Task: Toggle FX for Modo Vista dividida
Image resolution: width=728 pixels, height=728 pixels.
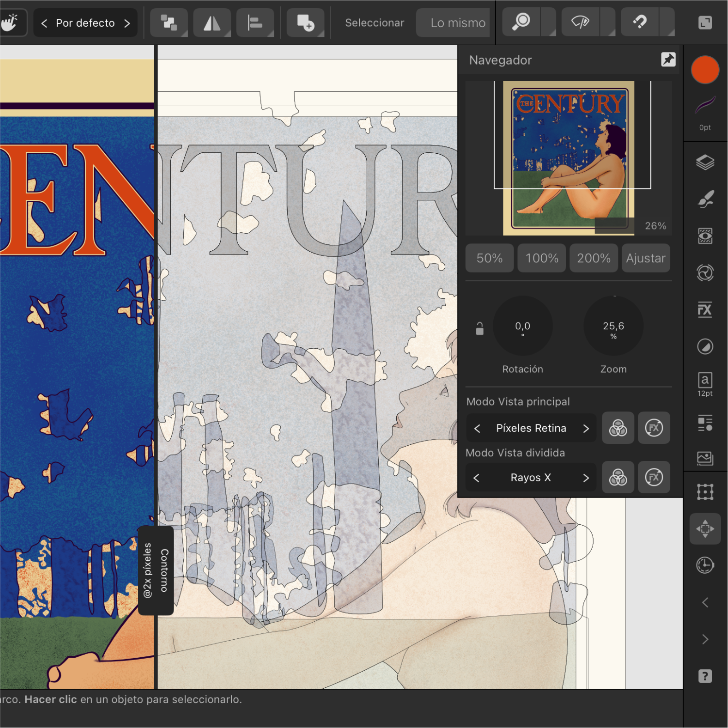Action: click(654, 477)
